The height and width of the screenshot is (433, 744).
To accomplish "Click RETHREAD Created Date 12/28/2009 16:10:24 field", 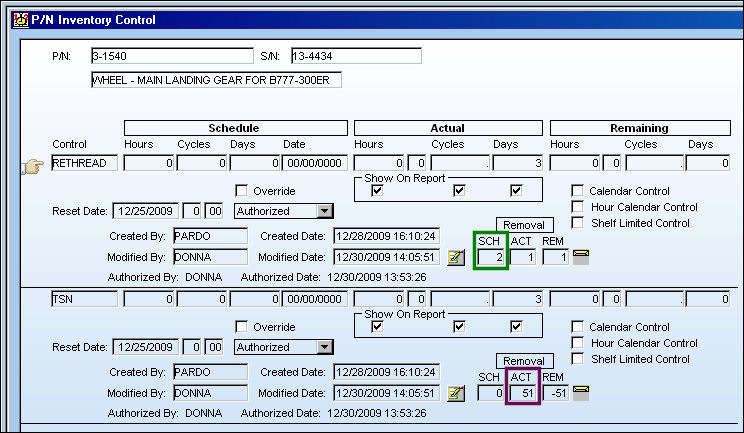I will [x=387, y=236].
